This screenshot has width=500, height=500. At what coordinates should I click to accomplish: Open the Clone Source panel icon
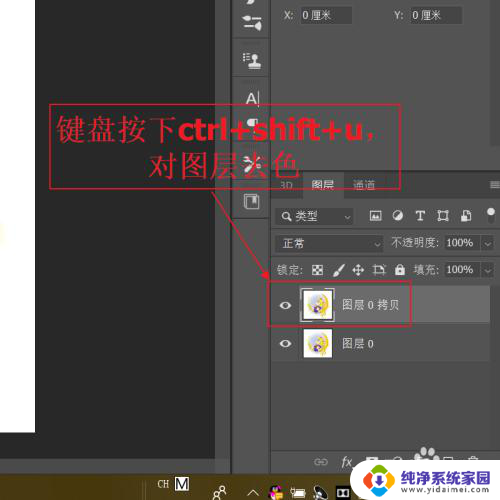tap(252, 60)
